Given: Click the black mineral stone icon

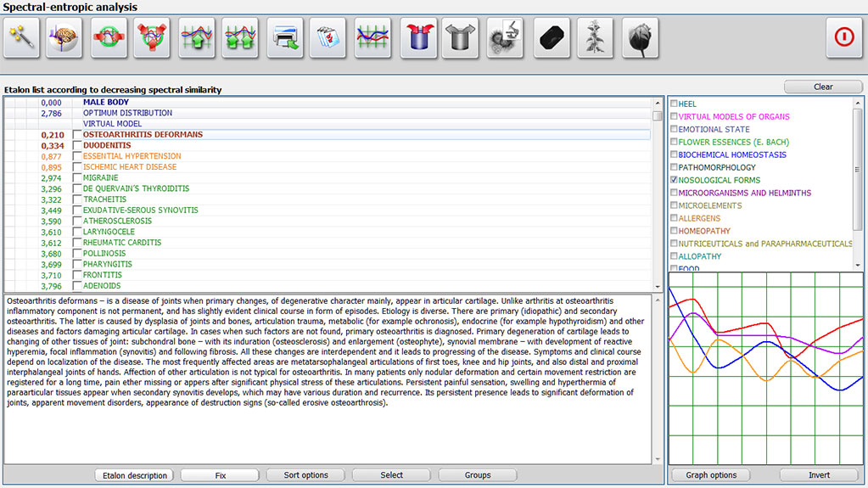Looking at the screenshot, I should 550,37.
